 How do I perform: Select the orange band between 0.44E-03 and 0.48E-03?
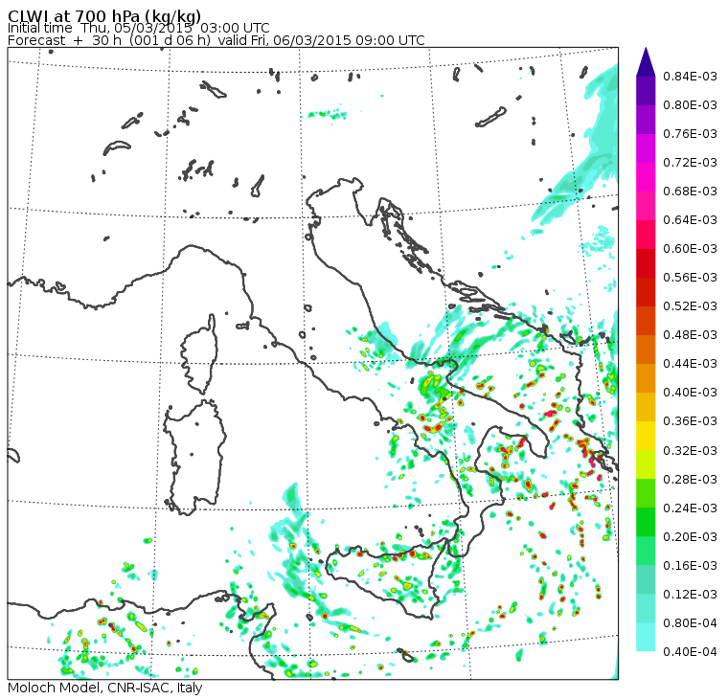(x=646, y=350)
